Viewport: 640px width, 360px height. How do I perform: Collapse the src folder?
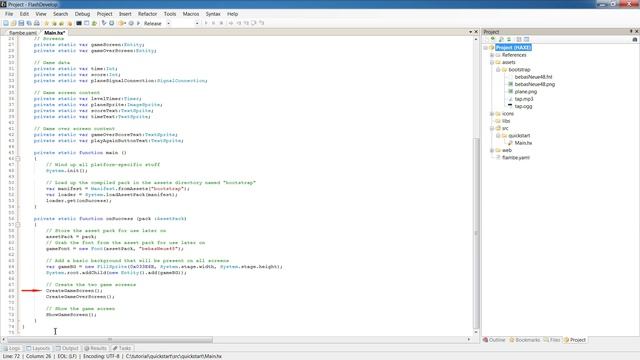click(x=492, y=128)
